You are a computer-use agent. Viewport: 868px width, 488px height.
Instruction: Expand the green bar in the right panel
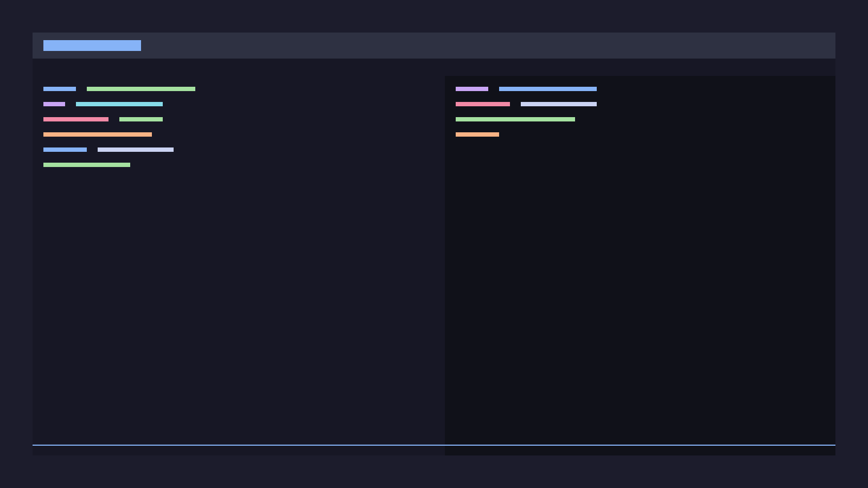coord(515,119)
